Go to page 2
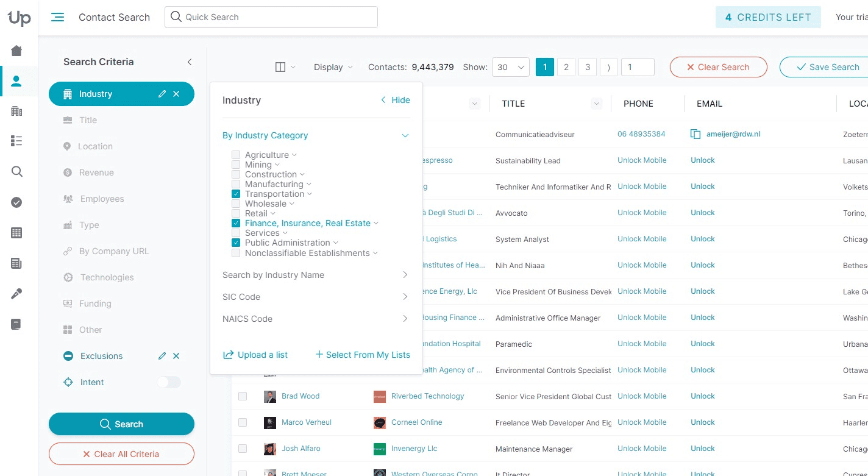Image resolution: width=868 pixels, height=476 pixels. (566, 67)
